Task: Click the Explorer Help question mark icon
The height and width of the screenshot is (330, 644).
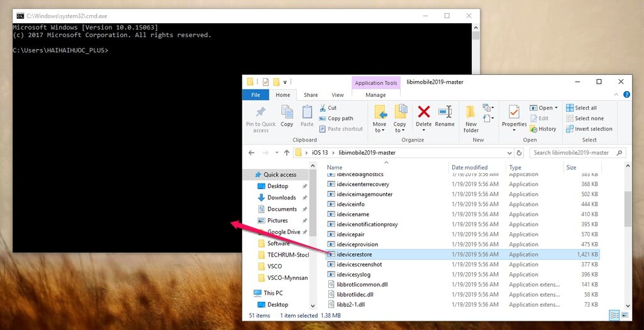Action: click(627, 94)
